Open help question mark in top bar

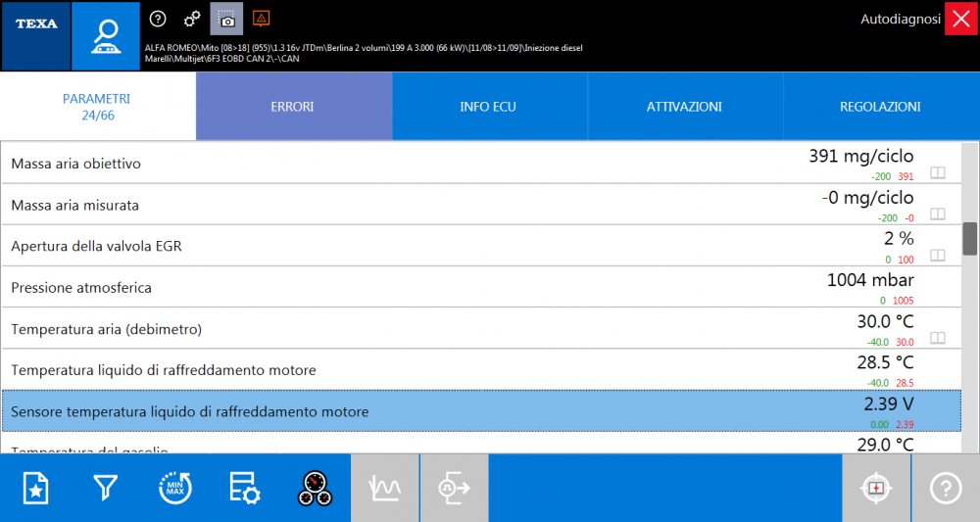click(159, 19)
